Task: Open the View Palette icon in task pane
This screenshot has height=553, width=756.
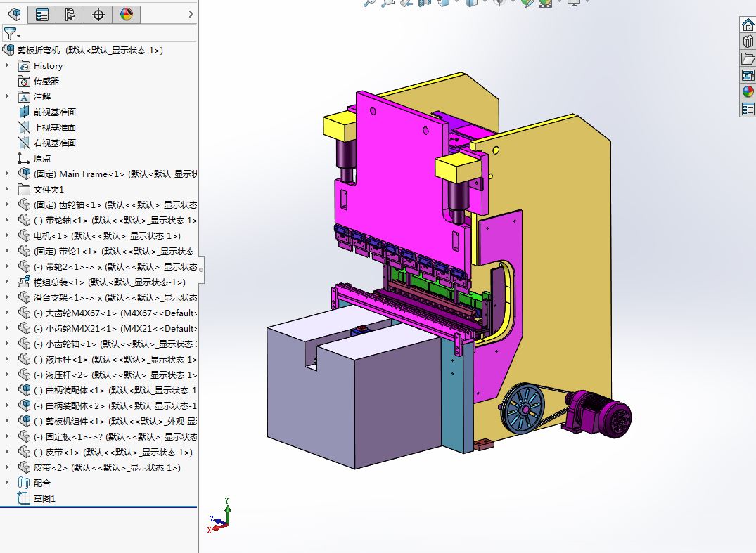Action: (x=748, y=75)
